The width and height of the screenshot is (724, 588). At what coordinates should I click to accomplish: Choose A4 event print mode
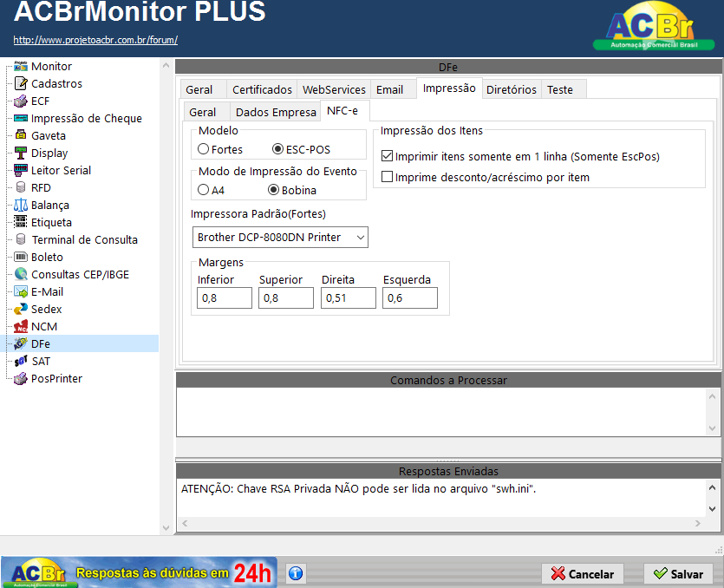(203, 190)
